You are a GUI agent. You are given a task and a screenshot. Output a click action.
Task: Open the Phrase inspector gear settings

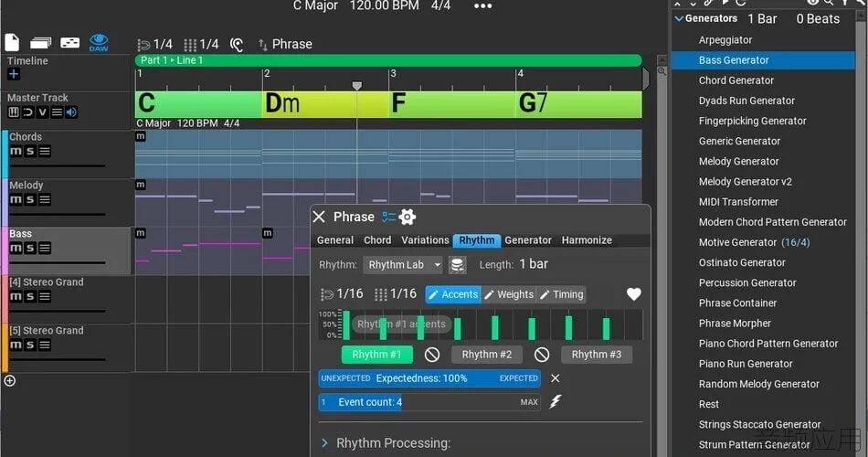(x=408, y=218)
